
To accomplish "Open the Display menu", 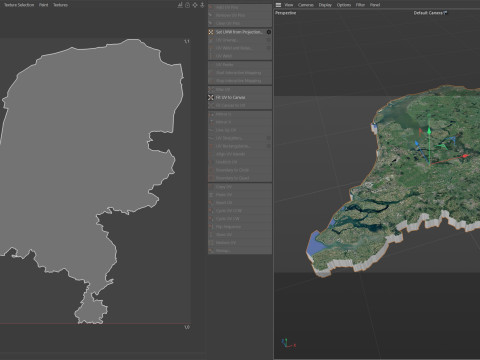I will click(x=325, y=5).
